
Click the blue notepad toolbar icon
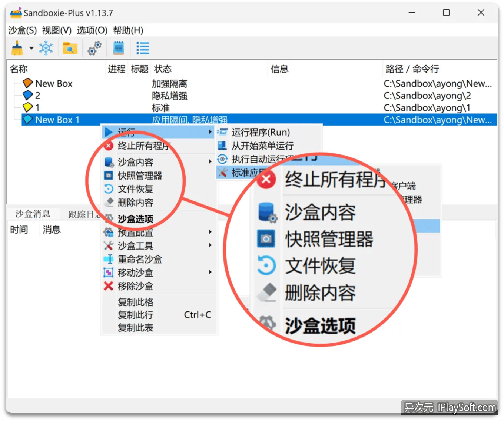118,48
